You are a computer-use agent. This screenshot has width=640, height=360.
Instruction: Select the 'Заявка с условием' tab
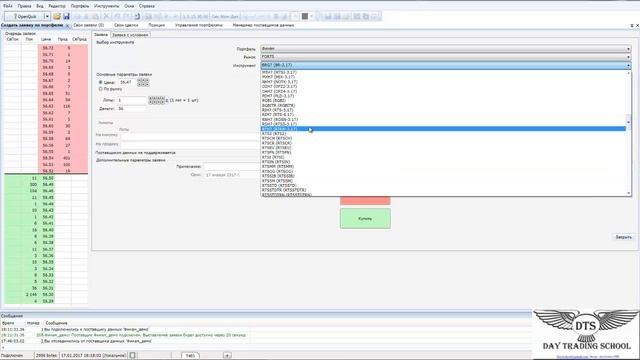click(130, 35)
